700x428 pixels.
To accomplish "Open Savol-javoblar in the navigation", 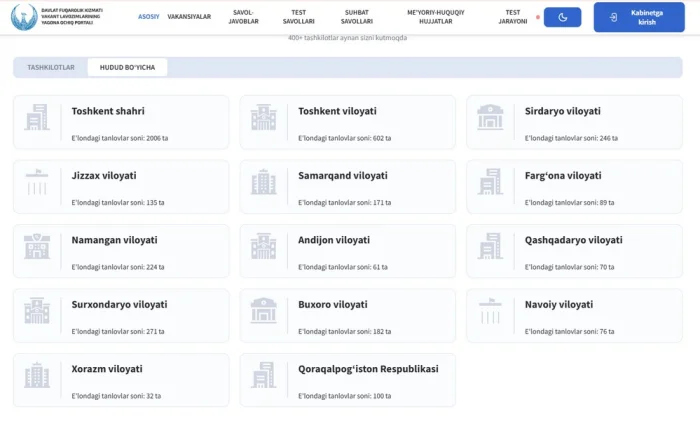I will [x=243, y=17].
